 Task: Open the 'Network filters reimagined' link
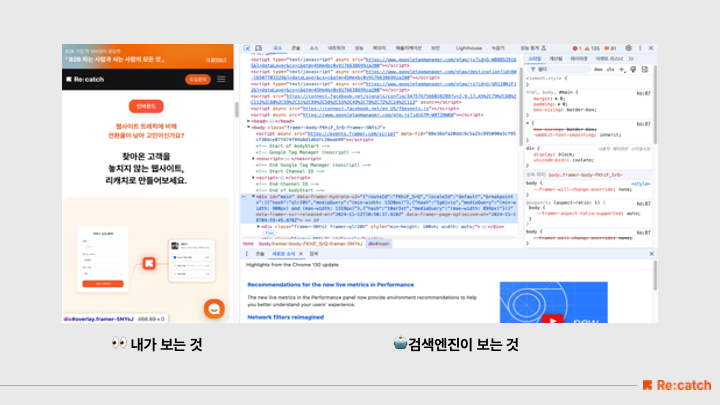[x=286, y=317]
